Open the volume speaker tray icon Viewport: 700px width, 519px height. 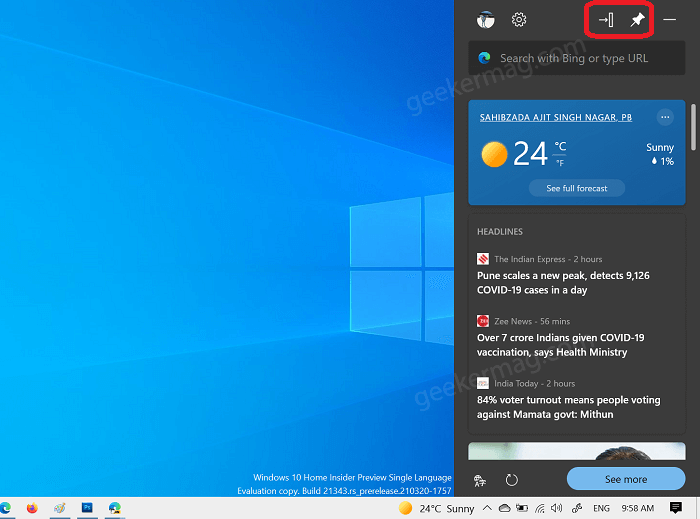(556, 508)
